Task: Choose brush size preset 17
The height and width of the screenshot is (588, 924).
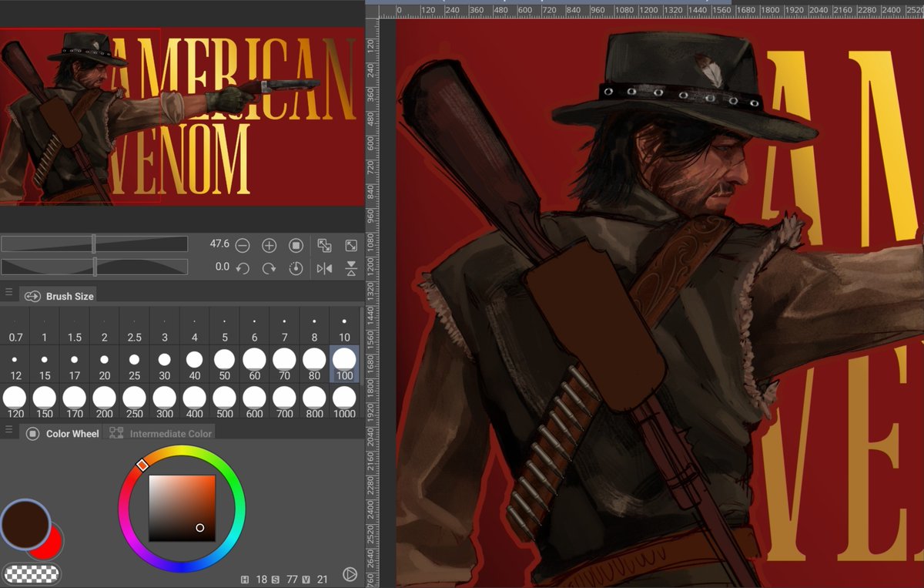Action: [75, 365]
